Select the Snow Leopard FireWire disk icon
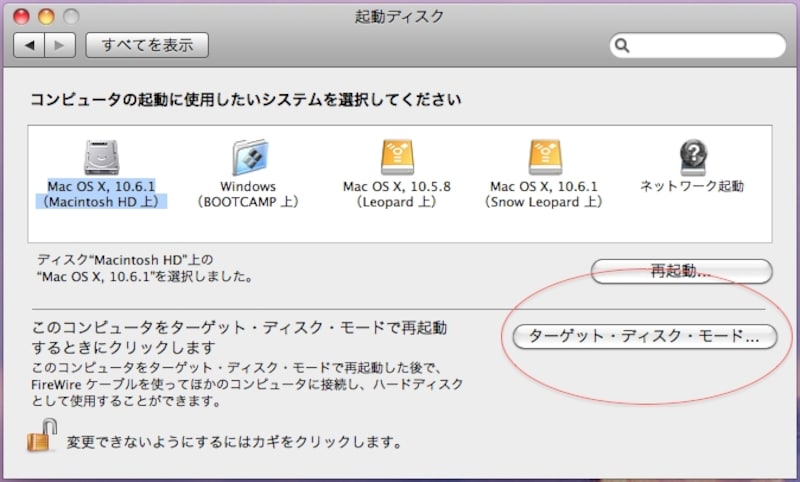The width and height of the screenshot is (800, 482). [545, 158]
